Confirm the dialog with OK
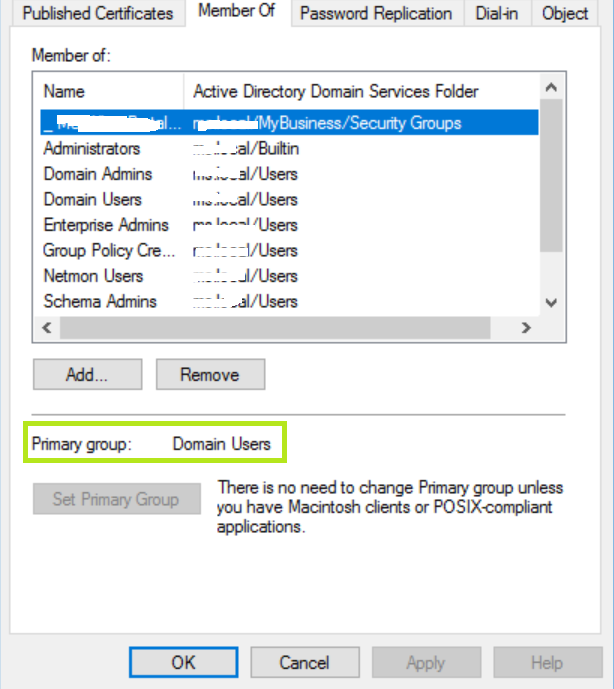The height and width of the screenshot is (689, 614). pyautogui.click(x=183, y=662)
